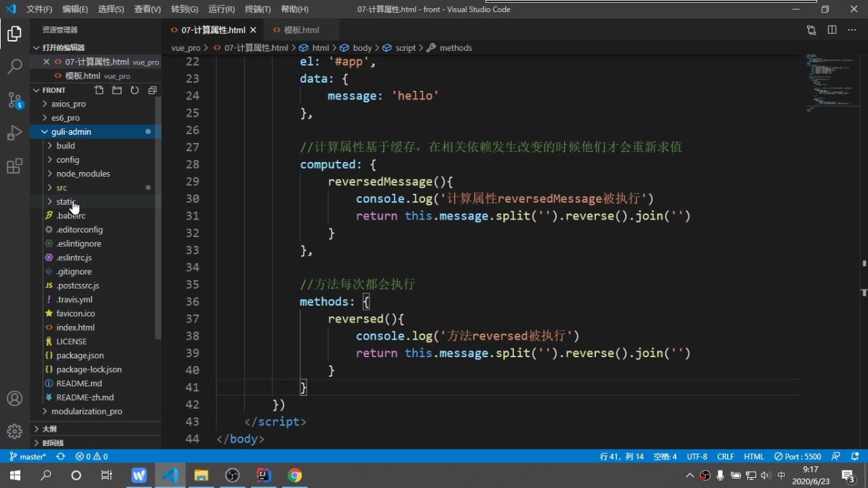Open Source Control view with badge
868x488 pixels.
point(14,100)
